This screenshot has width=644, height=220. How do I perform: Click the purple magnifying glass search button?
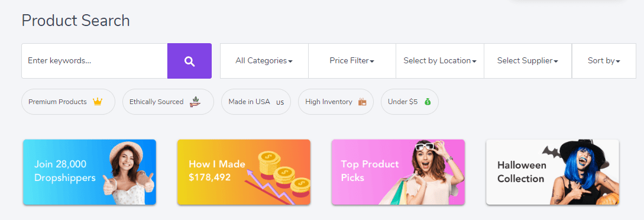[x=189, y=61]
